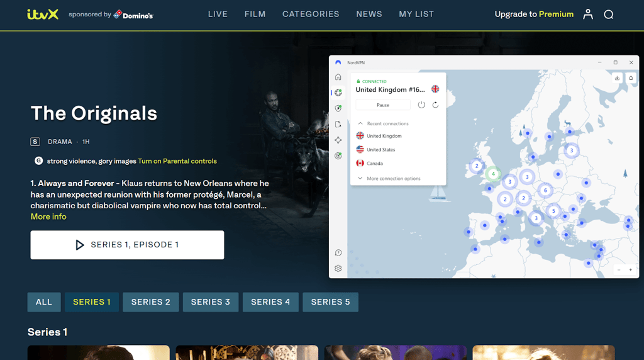Click The Originals title heading
This screenshot has height=360, width=644.
point(94,113)
